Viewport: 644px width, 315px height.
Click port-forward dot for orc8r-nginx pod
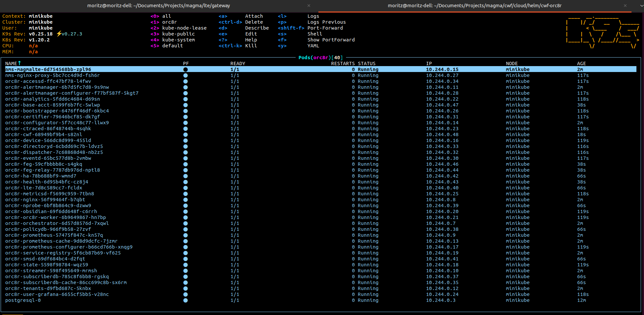[185, 200]
